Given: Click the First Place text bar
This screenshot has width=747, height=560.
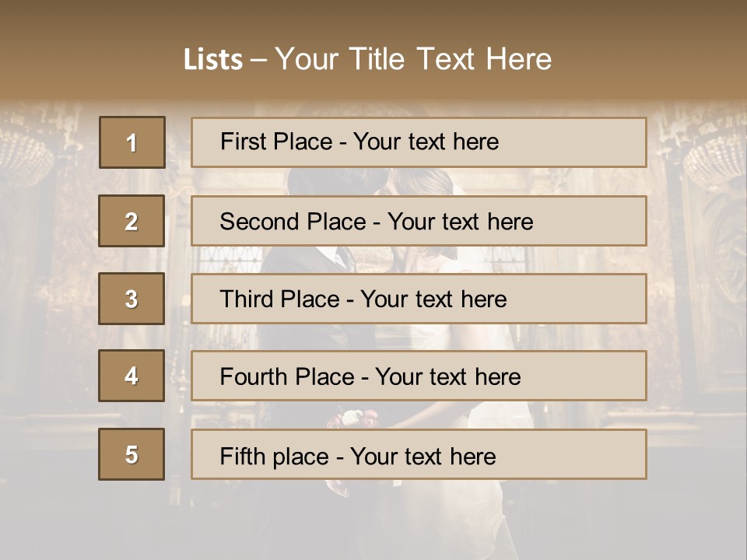Looking at the screenshot, I should click(x=419, y=142).
